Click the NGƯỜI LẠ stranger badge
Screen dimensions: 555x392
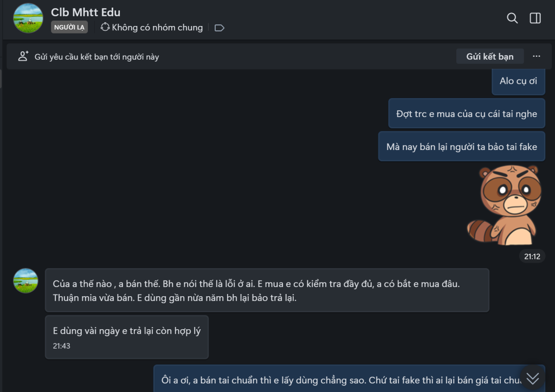tap(69, 27)
